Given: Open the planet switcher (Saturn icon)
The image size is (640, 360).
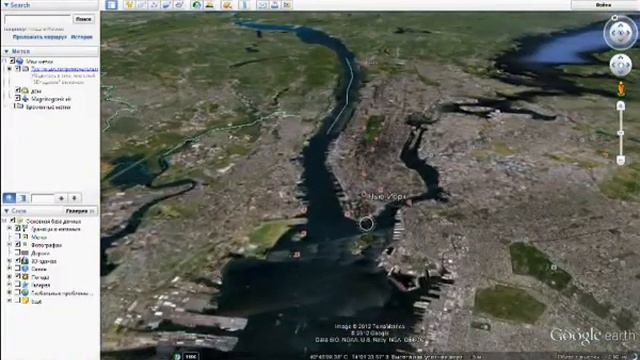Looking at the screenshot, I should pyautogui.click(x=227, y=5).
